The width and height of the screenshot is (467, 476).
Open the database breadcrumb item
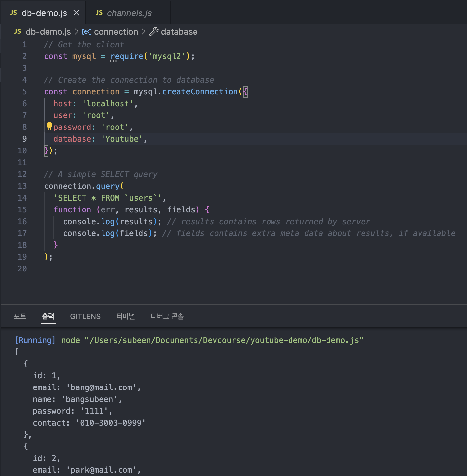coord(179,32)
